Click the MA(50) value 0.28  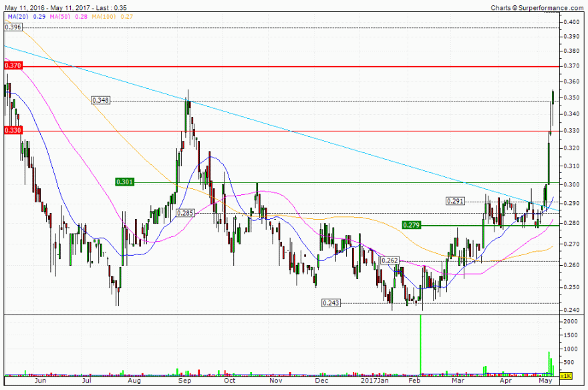coord(81,17)
